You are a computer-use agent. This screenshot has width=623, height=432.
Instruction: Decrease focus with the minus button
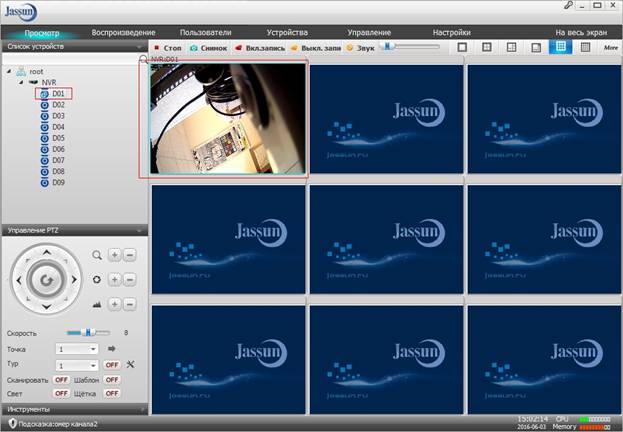(x=130, y=280)
